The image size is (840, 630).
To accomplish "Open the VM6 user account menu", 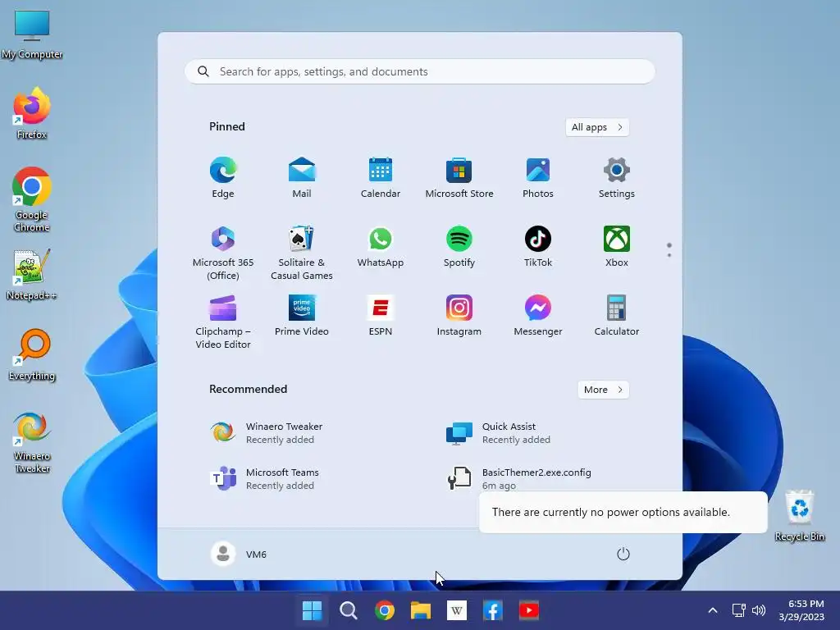I will click(239, 554).
